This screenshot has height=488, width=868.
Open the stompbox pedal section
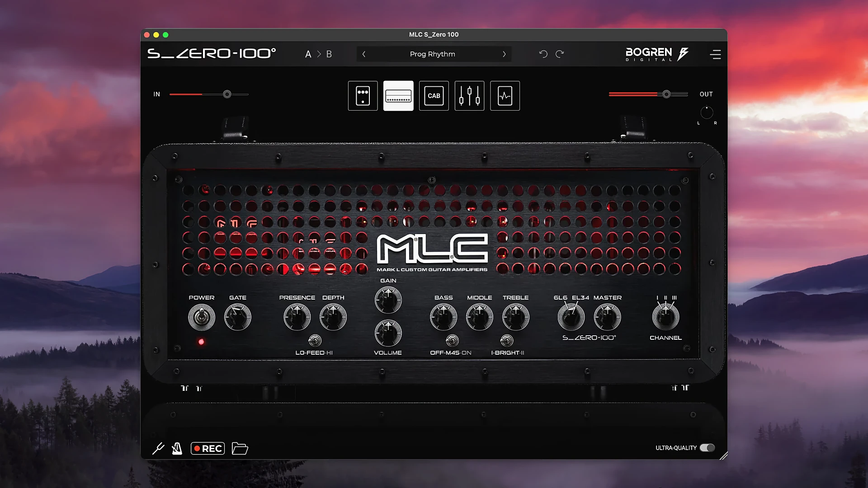click(x=363, y=96)
